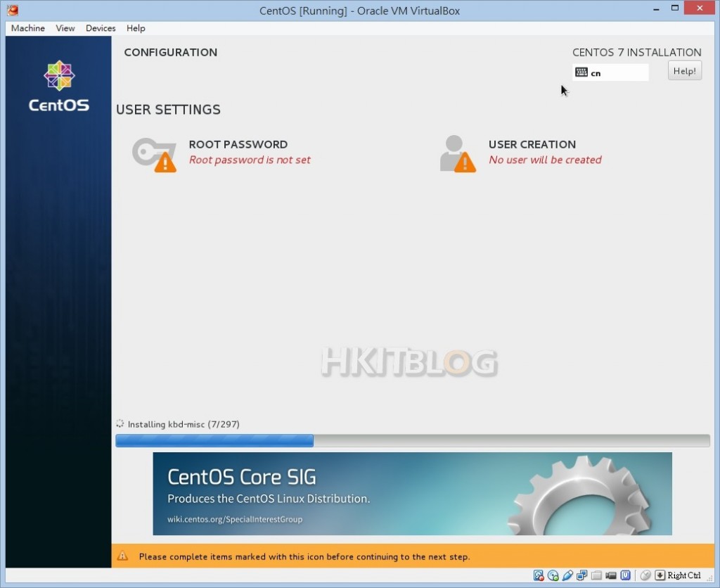Minimize the VirtualBox window
Image resolution: width=720 pixels, height=588 pixels.
[x=656, y=8]
